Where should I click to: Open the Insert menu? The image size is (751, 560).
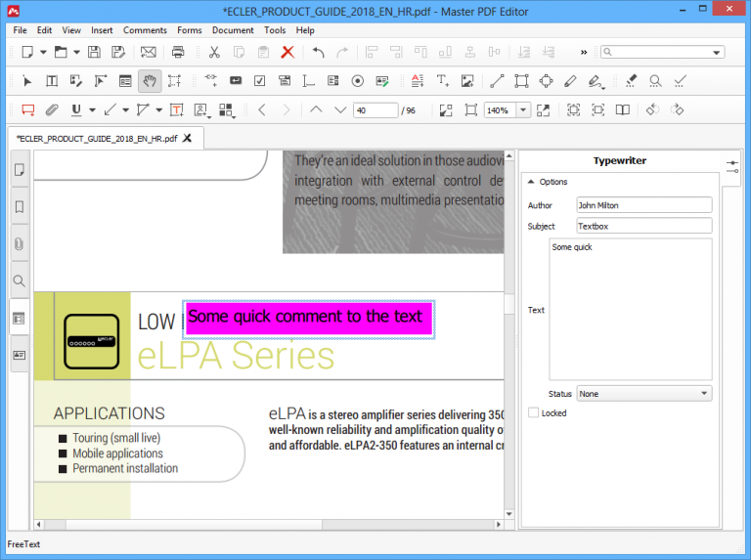102,30
